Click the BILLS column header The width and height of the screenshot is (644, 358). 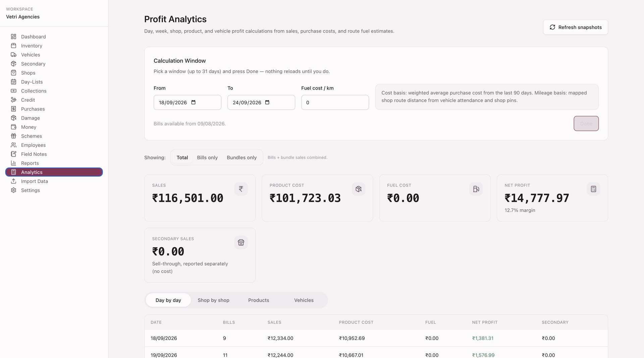pos(229,322)
